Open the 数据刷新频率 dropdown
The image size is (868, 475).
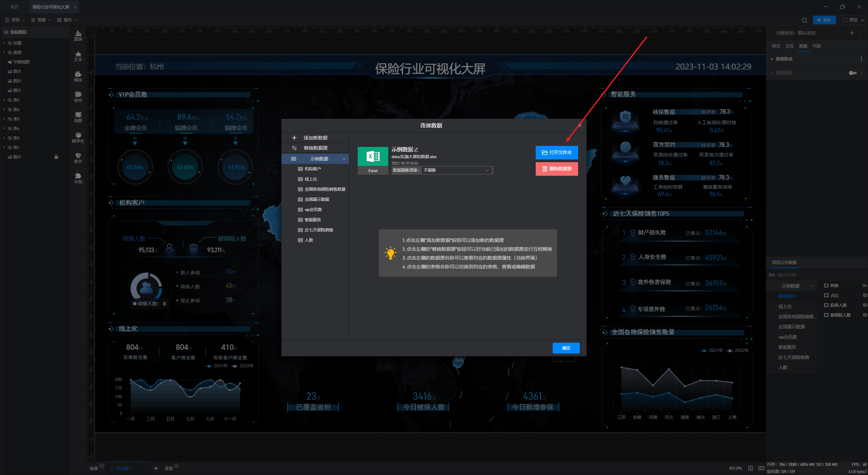coord(457,170)
